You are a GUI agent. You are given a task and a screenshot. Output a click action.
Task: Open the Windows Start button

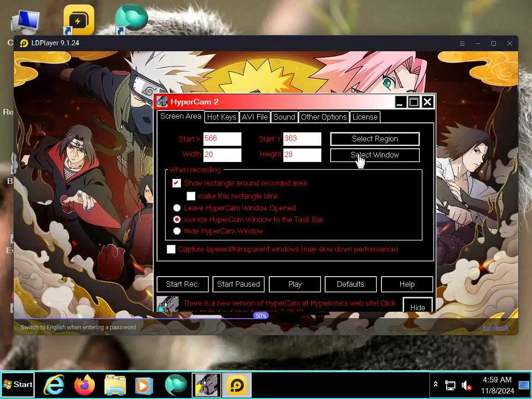18,384
